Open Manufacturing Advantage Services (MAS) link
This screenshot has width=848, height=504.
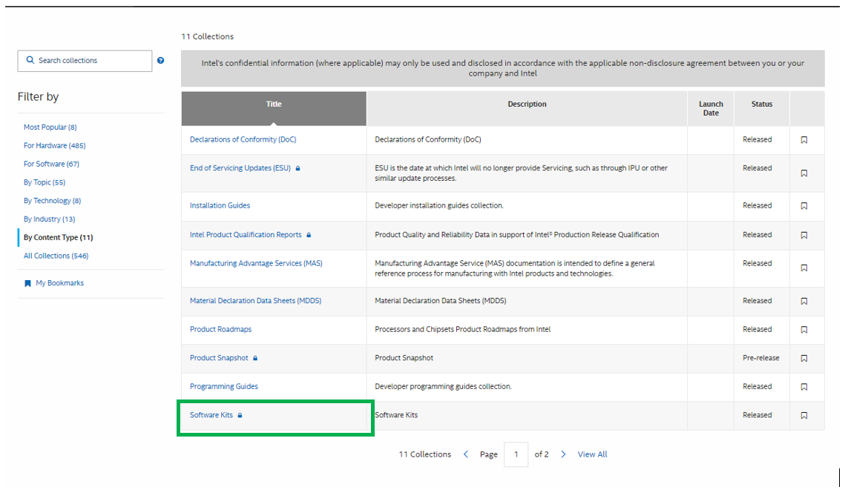pos(256,263)
